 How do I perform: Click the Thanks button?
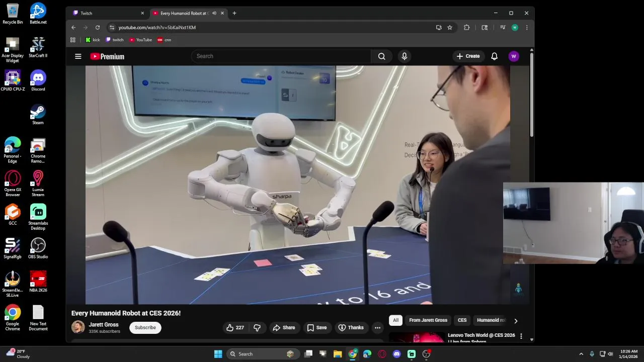tap(351, 328)
